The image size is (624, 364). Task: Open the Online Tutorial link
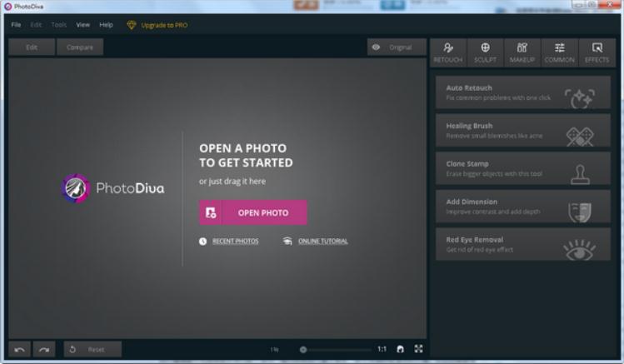click(322, 242)
